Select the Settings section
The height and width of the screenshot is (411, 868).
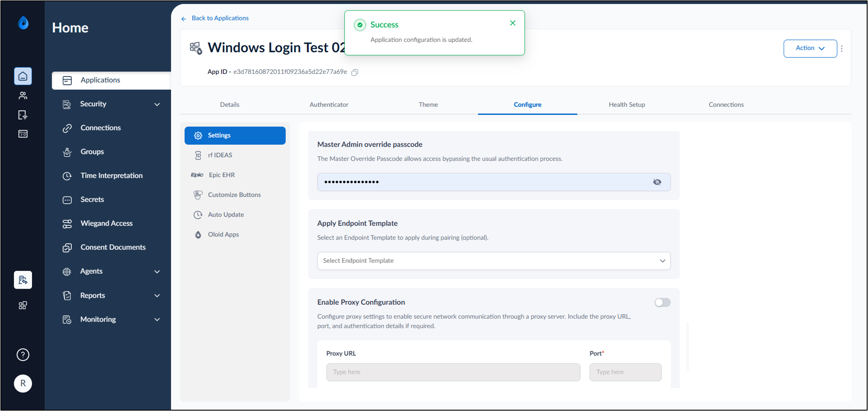coord(235,135)
